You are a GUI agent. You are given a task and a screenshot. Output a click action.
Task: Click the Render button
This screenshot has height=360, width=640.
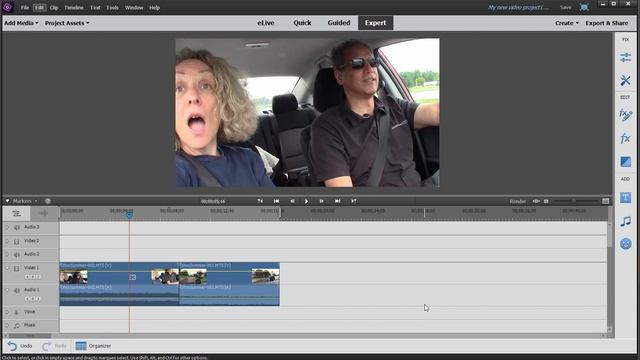(518, 201)
